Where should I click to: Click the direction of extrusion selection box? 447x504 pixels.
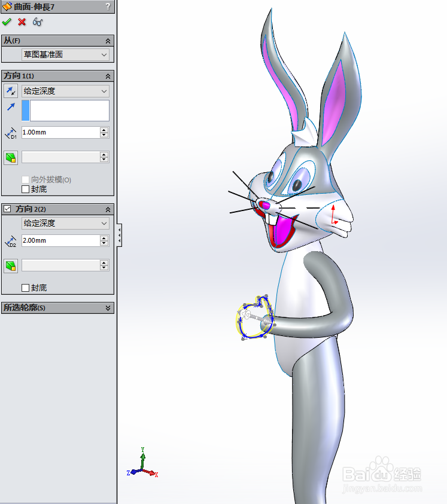(x=65, y=110)
